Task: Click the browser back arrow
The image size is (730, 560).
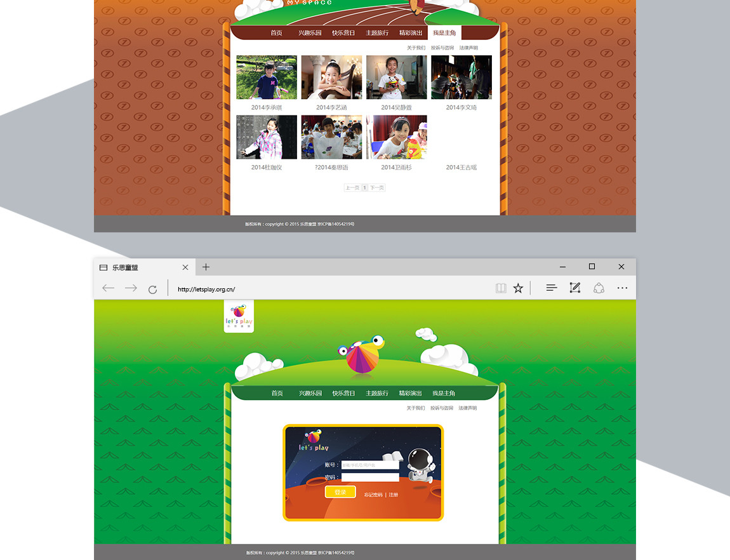Action: coord(109,288)
